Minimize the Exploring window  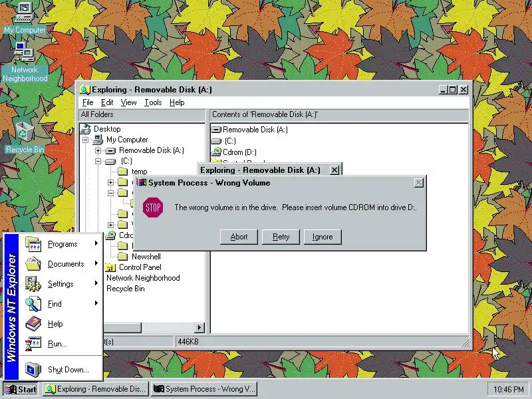(x=443, y=90)
